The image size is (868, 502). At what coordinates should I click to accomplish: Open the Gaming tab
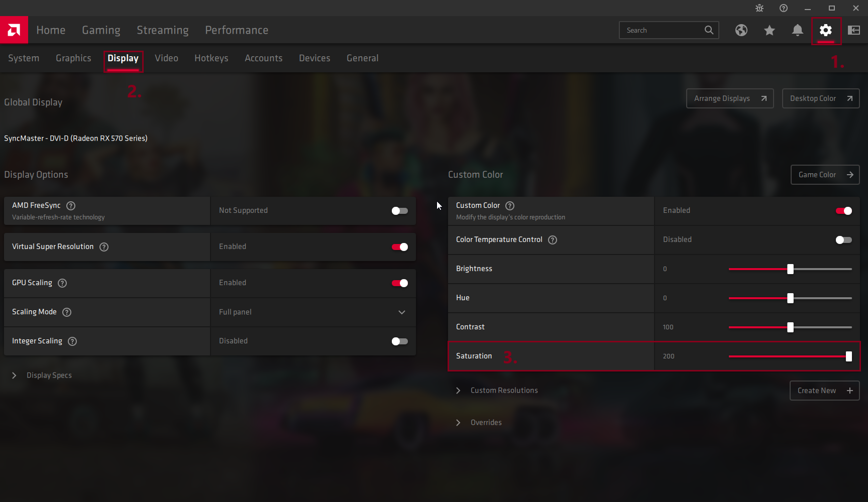pos(101,30)
